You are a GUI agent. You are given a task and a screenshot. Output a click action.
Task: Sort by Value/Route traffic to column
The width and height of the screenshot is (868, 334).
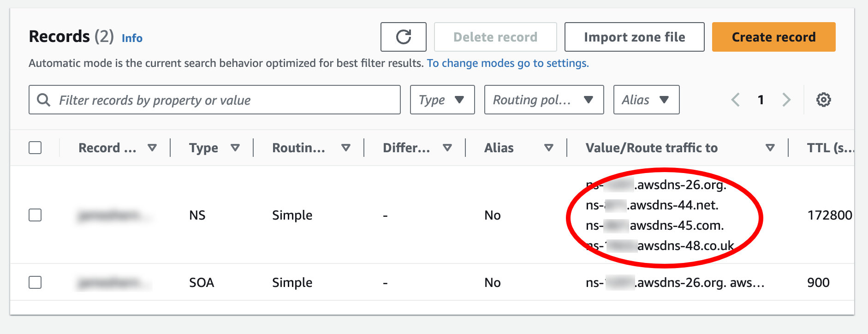pyautogui.click(x=770, y=148)
